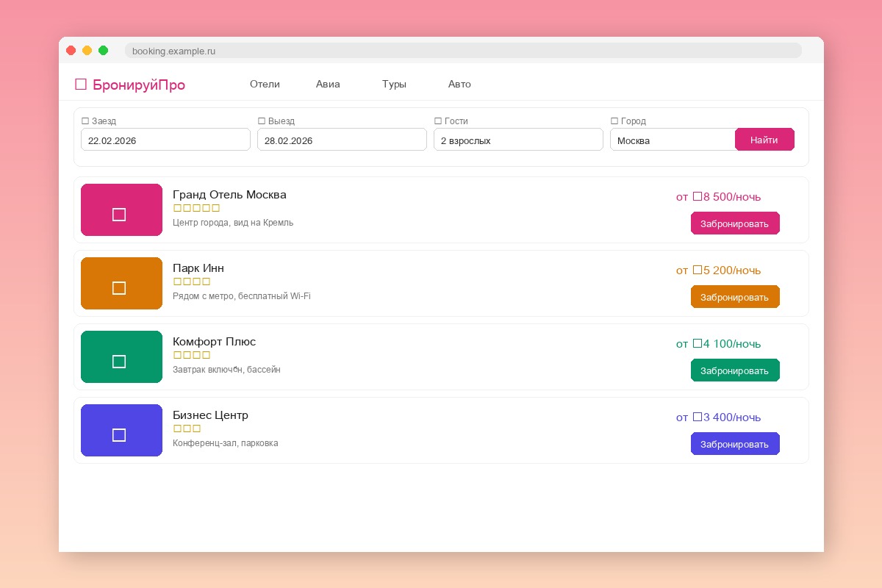This screenshot has height=588, width=882.
Task: Select the Парк Инн hotel title
Action: point(198,268)
